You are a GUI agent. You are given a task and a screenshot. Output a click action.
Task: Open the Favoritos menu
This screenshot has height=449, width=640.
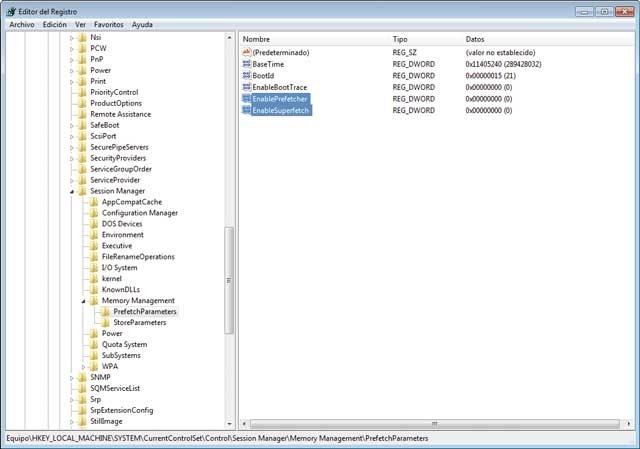click(109, 24)
